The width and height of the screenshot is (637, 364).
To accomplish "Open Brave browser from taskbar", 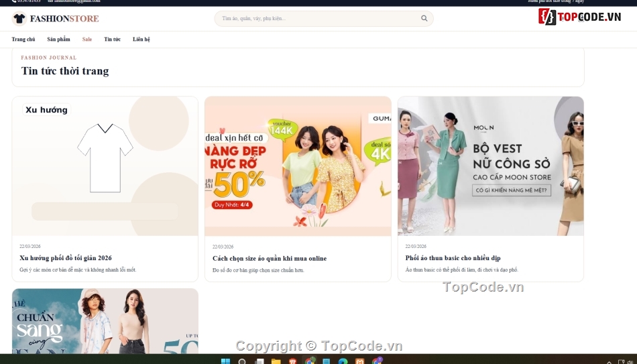I will click(292, 361).
